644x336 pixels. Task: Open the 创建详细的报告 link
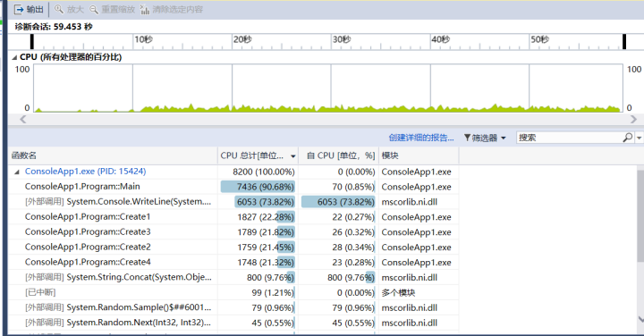(x=421, y=138)
